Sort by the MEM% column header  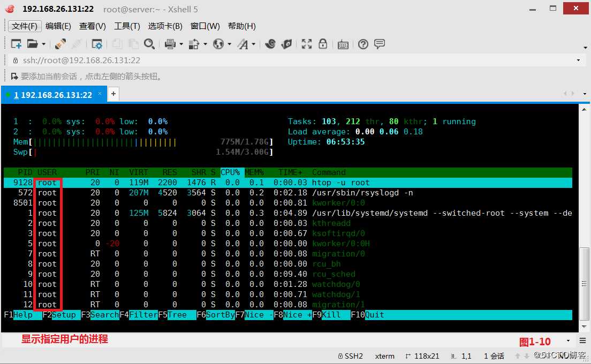pos(254,172)
